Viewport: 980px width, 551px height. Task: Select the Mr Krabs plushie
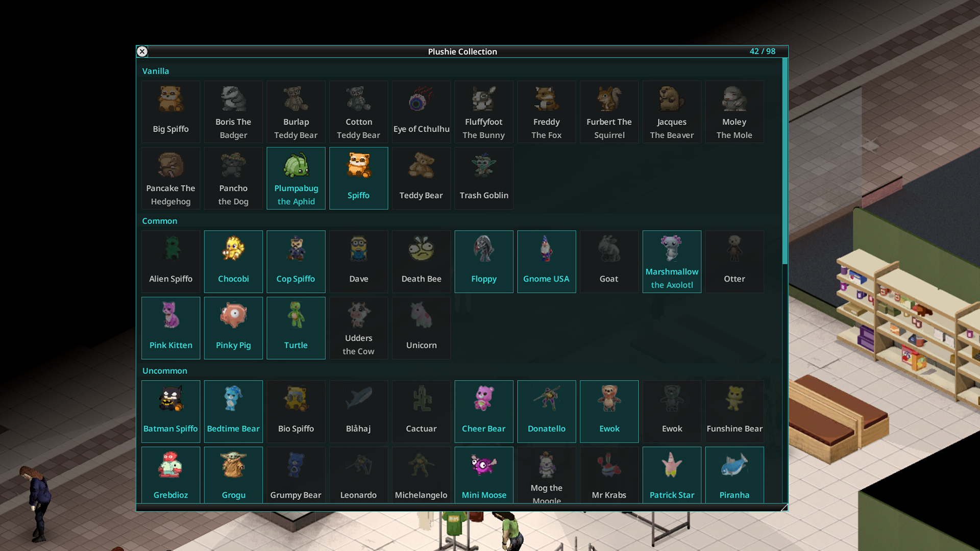pyautogui.click(x=609, y=475)
